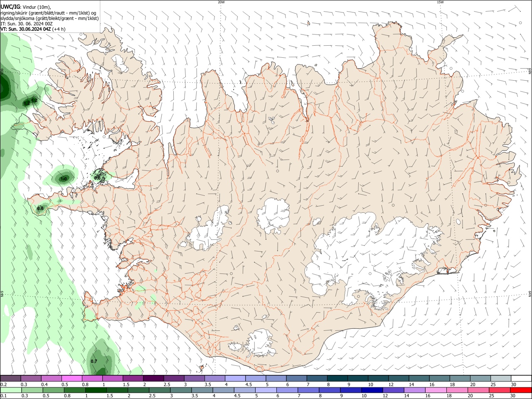Select the light pink rain swatch at 16
This screenshot has width=532, height=399.
436,390
